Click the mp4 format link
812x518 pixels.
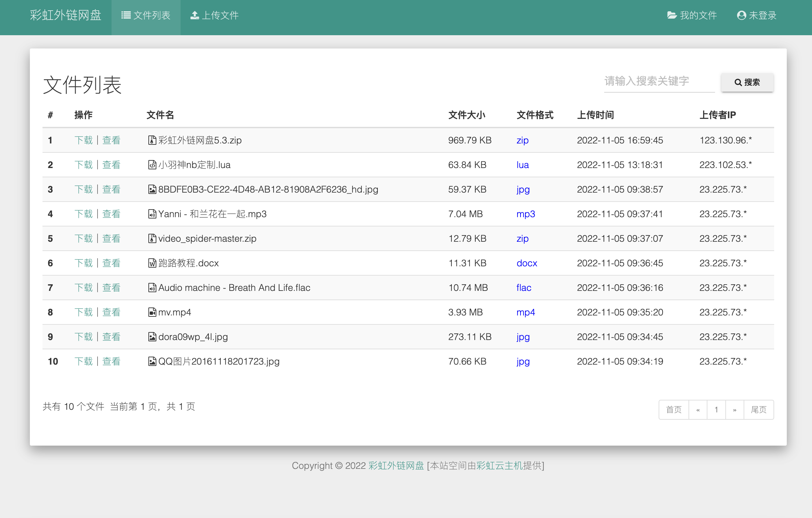[x=526, y=312]
